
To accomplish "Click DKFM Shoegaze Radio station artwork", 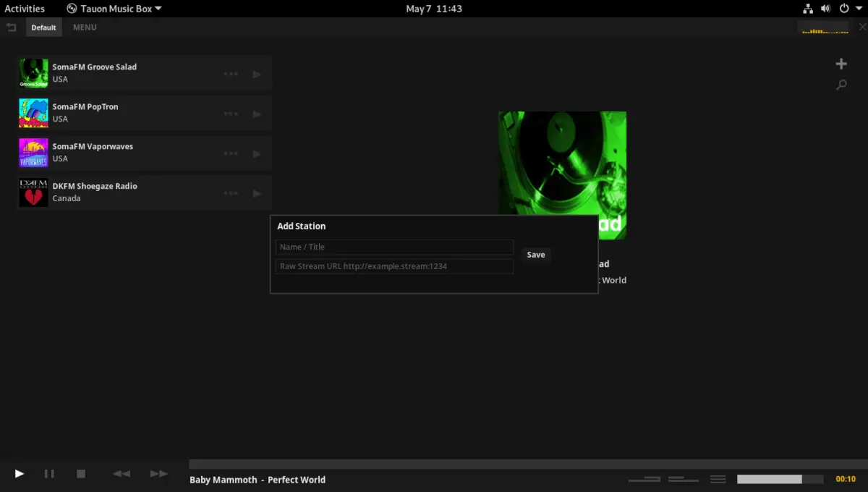I will [x=33, y=192].
